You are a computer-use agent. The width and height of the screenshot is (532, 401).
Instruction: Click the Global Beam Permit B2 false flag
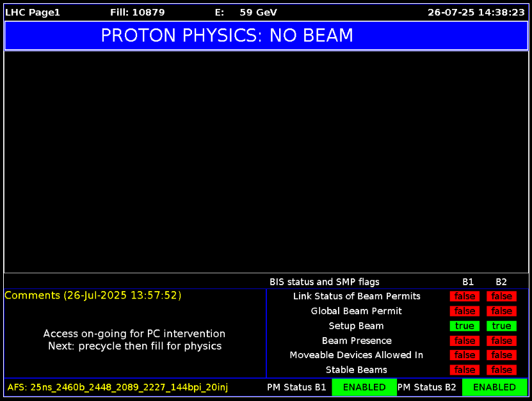coord(501,311)
